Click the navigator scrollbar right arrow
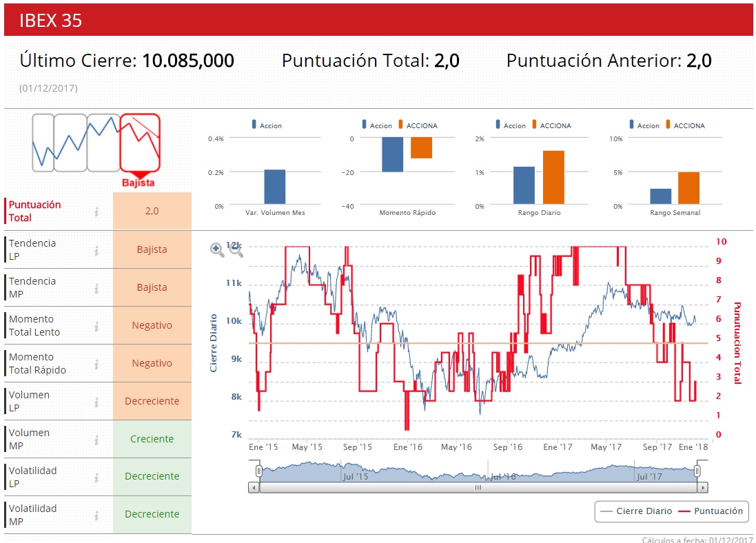This screenshot has height=543, width=756. (x=702, y=488)
